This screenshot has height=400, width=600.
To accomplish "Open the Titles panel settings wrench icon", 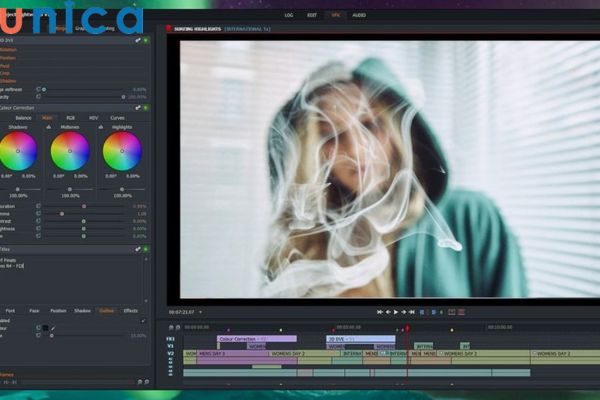I will tap(139, 249).
